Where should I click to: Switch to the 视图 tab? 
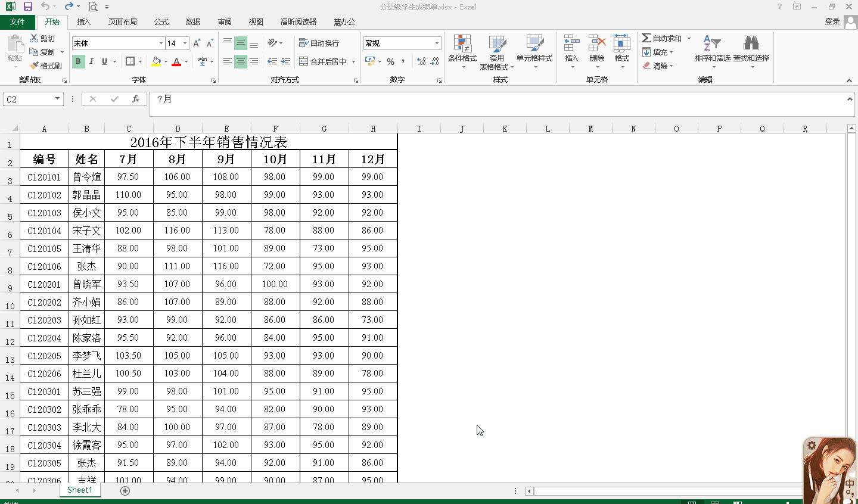pos(256,22)
